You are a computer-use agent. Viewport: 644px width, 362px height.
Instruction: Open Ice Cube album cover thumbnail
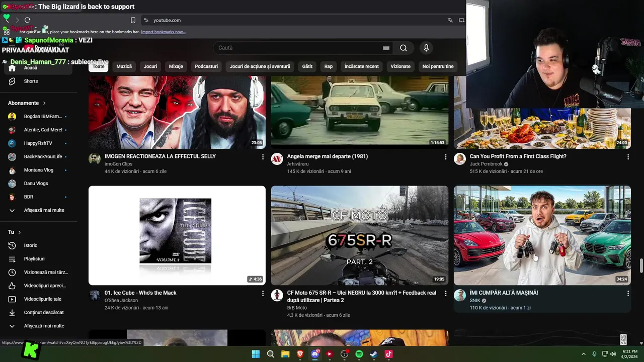[177, 235]
